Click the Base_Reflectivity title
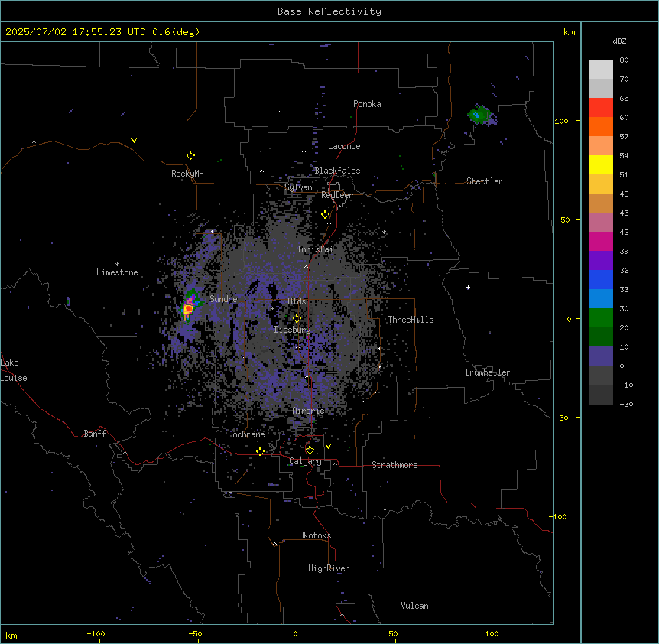Viewport: 659px width, 644px height. click(x=329, y=11)
